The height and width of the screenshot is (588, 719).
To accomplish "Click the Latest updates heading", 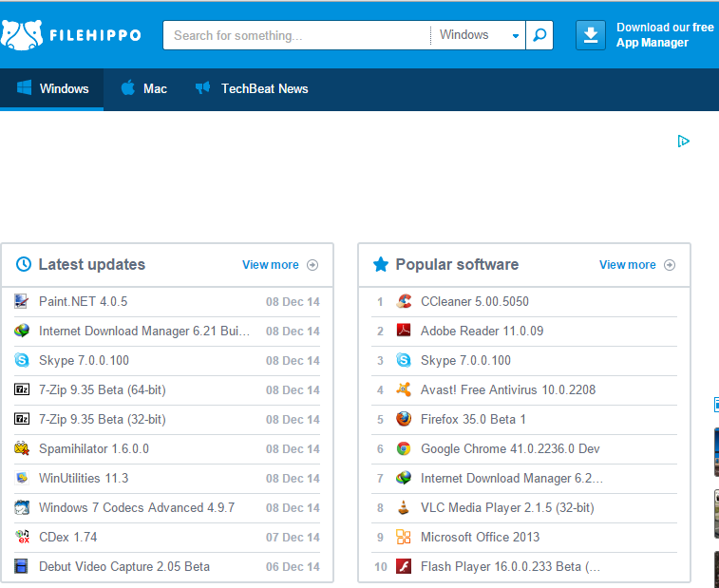I will pos(92,264).
